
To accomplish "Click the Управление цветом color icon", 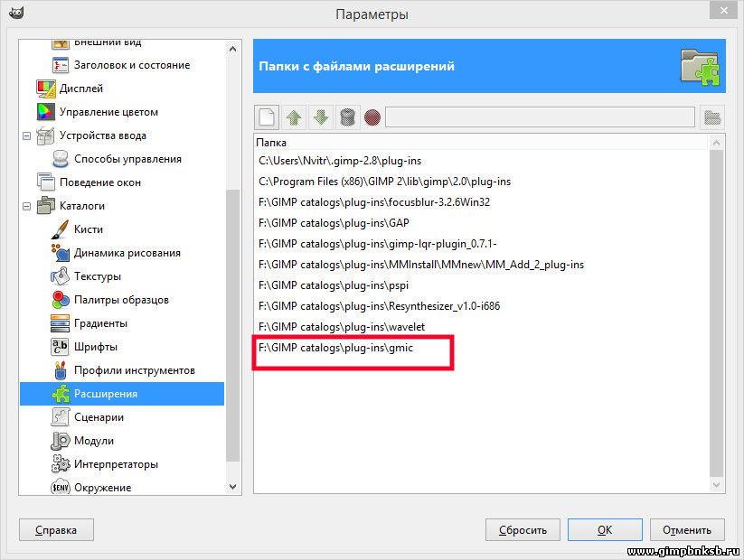I will [46, 112].
